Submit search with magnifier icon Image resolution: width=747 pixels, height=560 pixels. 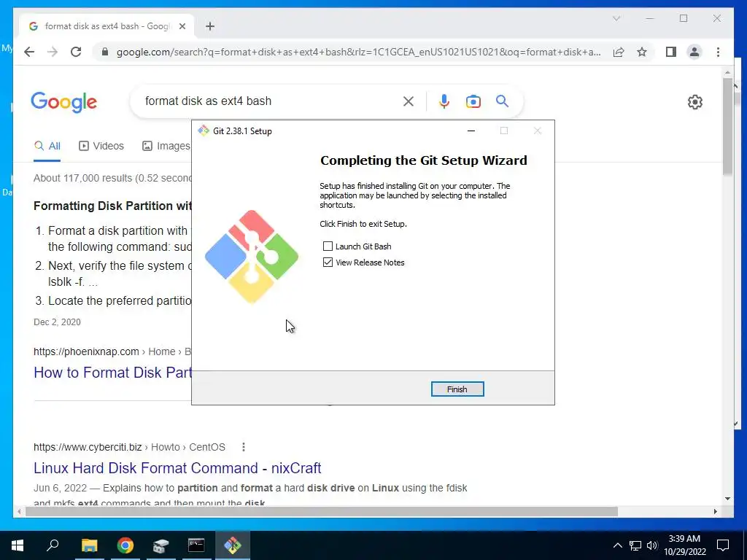point(502,101)
